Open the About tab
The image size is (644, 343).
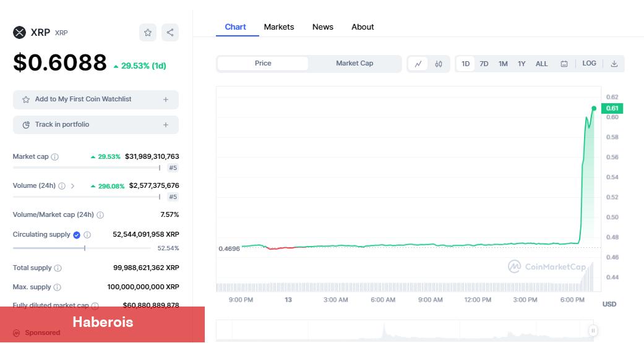coord(363,27)
